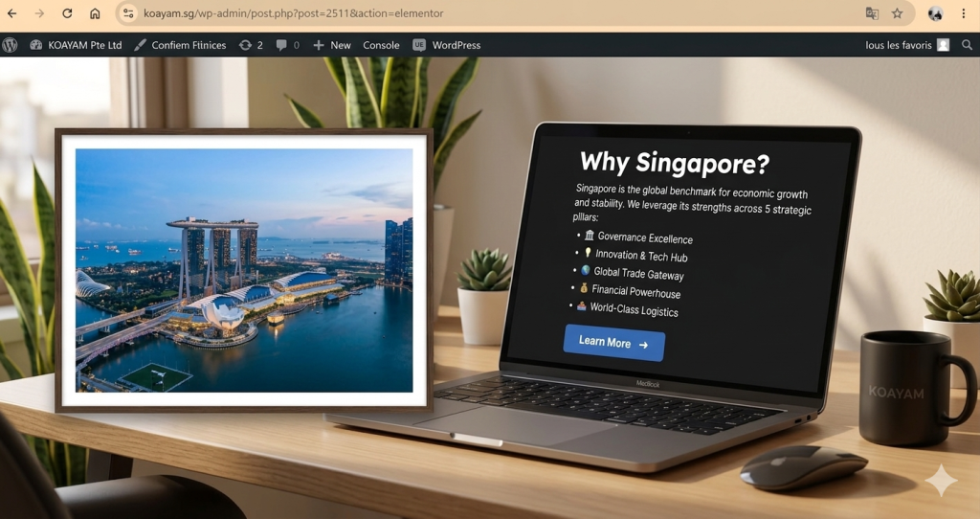Image resolution: width=980 pixels, height=519 pixels.
Task: Click the admin bar search magnifier
Action: (x=967, y=45)
